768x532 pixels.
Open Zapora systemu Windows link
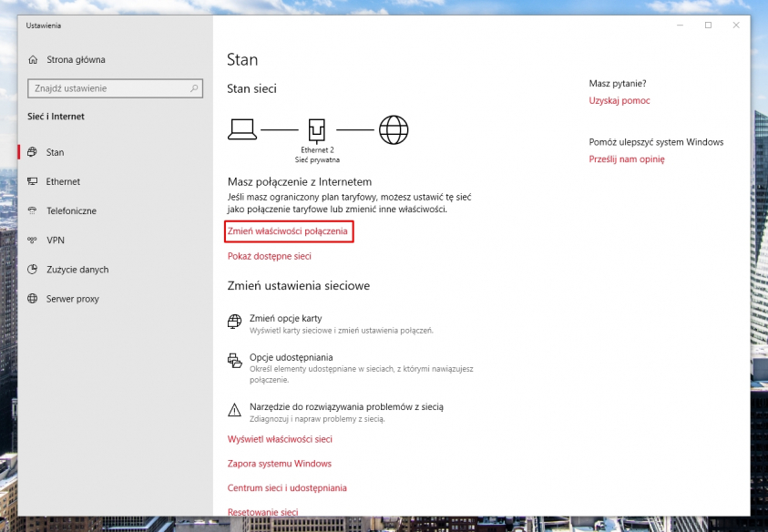(279, 464)
